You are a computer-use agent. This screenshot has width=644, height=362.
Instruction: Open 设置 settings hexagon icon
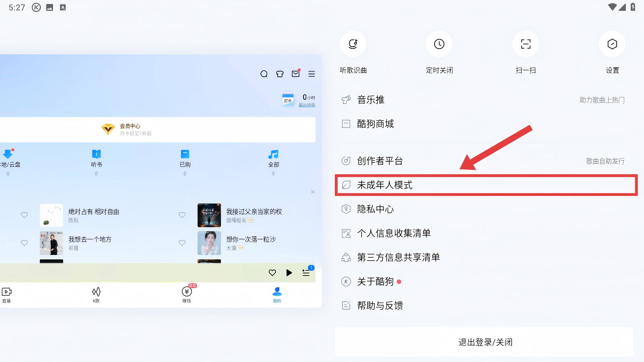click(612, 44)
